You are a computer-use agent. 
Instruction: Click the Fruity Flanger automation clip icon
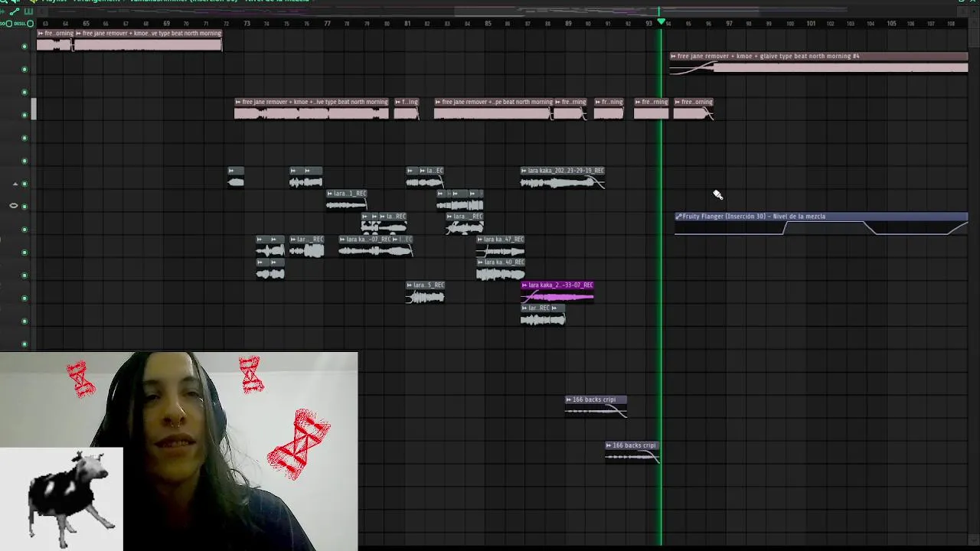click(x=678, y=217)
